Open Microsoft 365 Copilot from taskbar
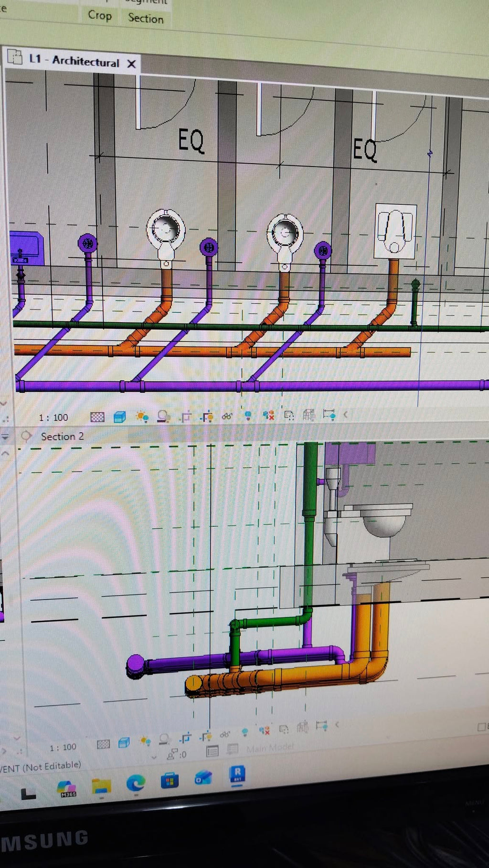 click(67, 788)
